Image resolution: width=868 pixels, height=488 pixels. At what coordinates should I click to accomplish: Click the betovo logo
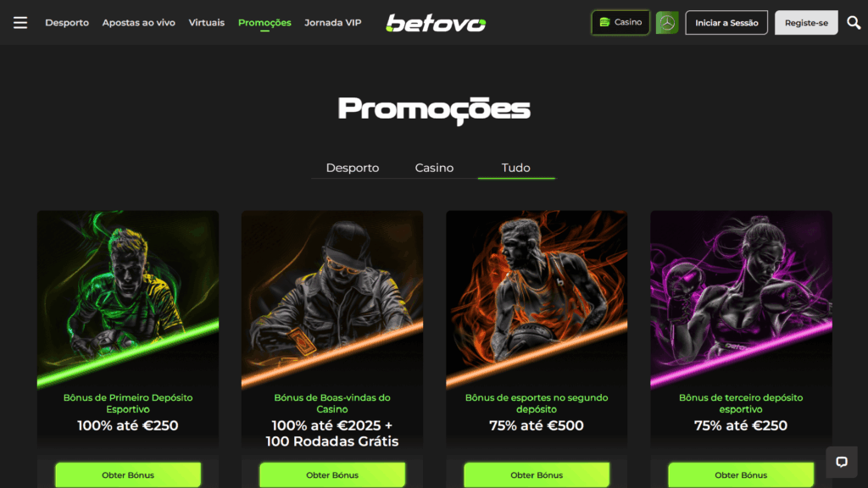tap(436, 23)
